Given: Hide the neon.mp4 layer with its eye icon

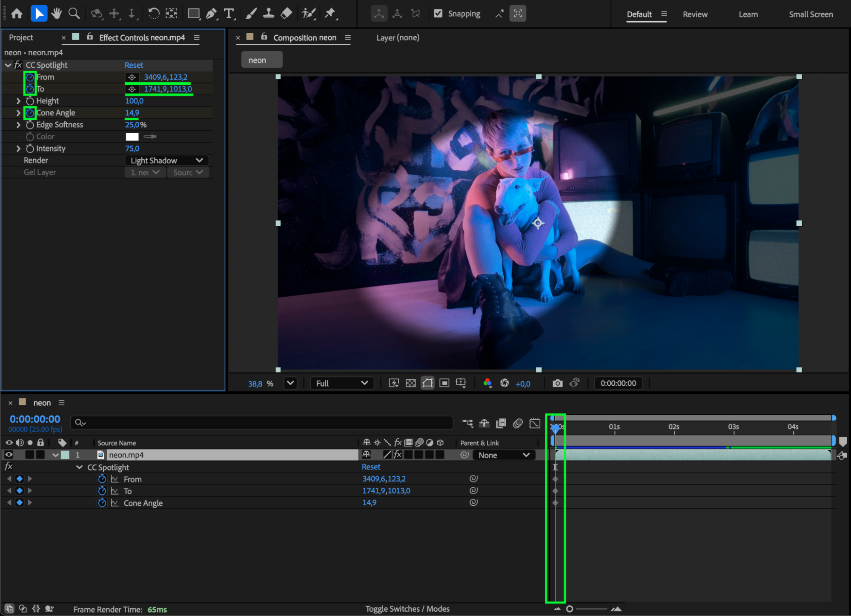Looking at the screenshot, I should 9,455.
